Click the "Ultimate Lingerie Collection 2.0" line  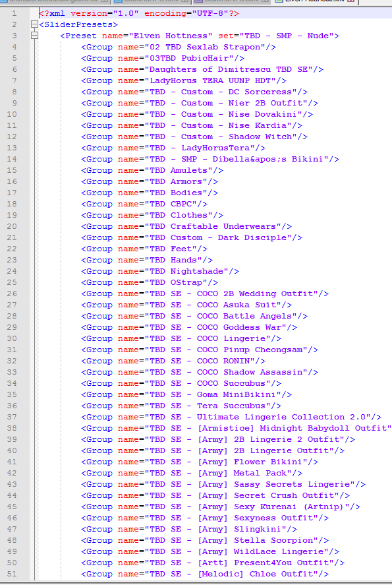[231, 416]
